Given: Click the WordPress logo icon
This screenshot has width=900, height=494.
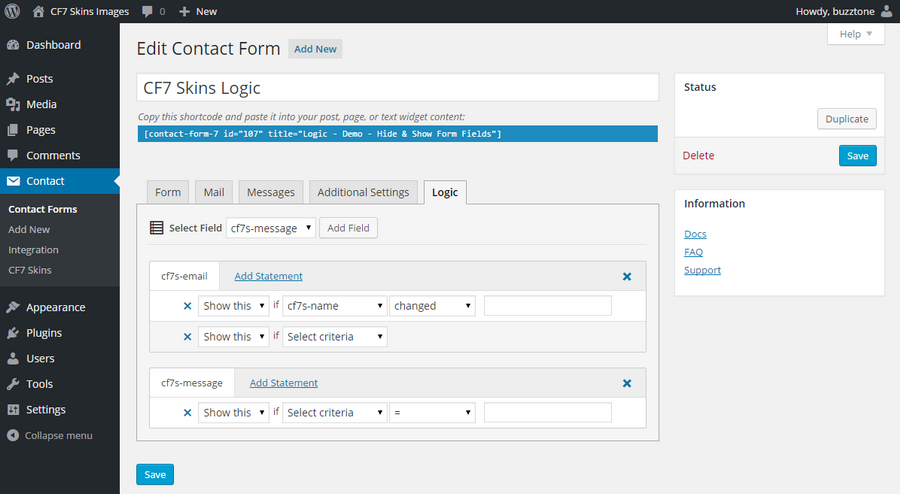Looking at the screenshot, I should click(14, 11).
